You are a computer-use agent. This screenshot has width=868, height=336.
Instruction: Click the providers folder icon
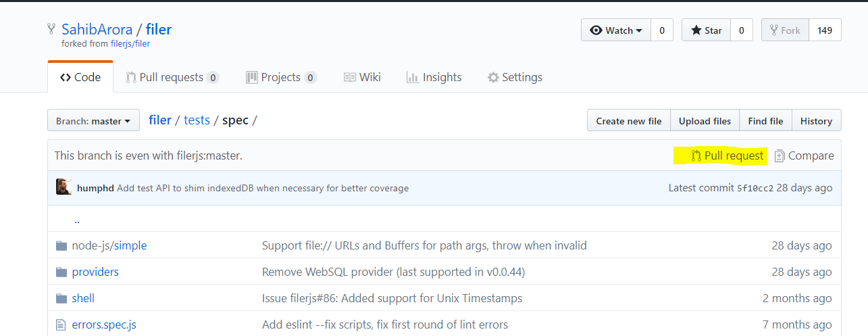pyautogui.click(x=61, y=272)
